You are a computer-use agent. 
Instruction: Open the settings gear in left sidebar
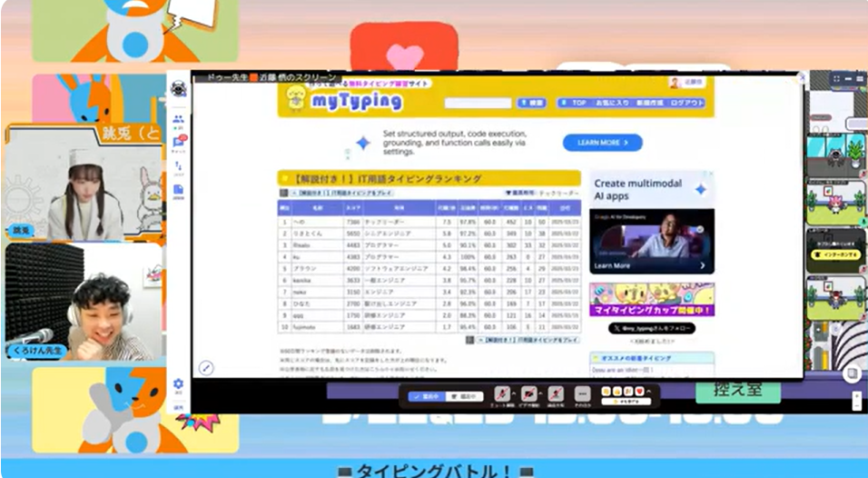[x=178, y=383]
